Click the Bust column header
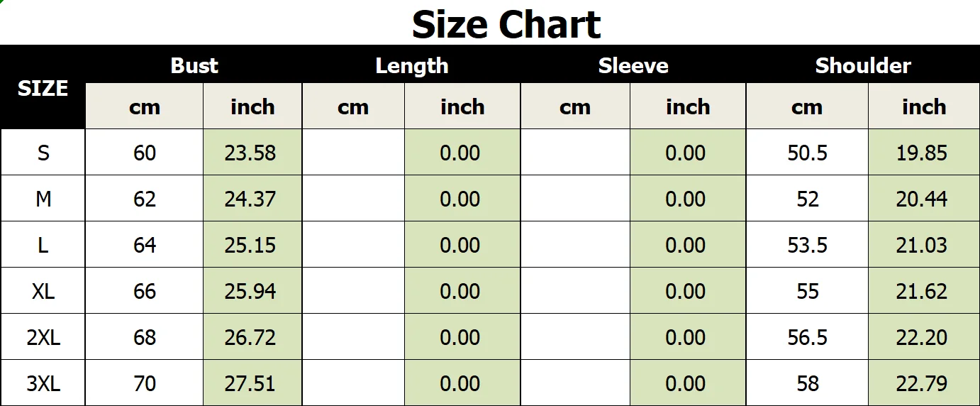The width and height of the screenshot is (980, 406). (194, 65)
